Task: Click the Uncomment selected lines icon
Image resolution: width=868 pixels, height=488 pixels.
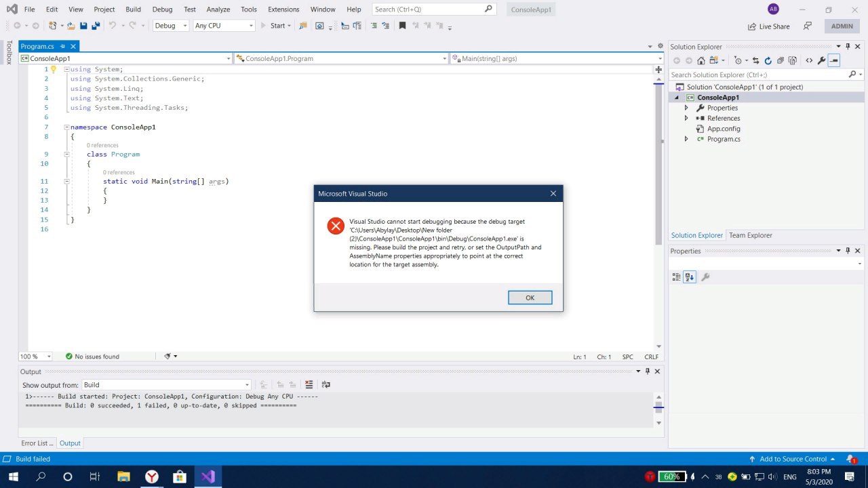Action: pyautogui.click(x=386, y=26)
